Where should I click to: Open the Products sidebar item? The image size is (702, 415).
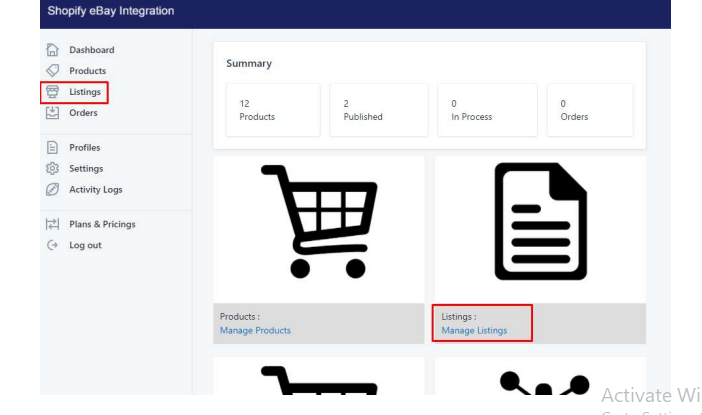pyautogui.click(x=88, y=71)
